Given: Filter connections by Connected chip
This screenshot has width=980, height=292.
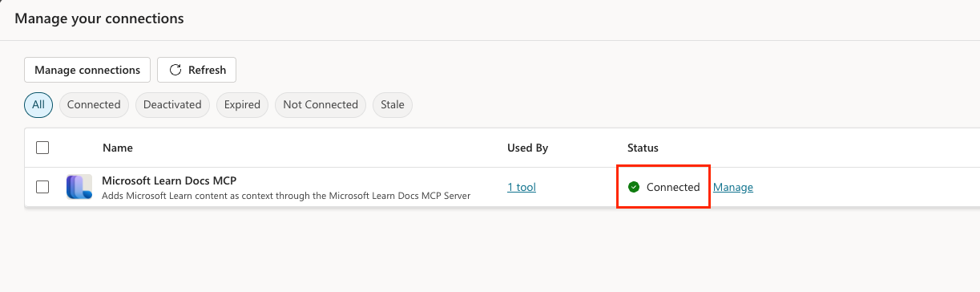Looking at the screenshot, I should click(94, 104).
